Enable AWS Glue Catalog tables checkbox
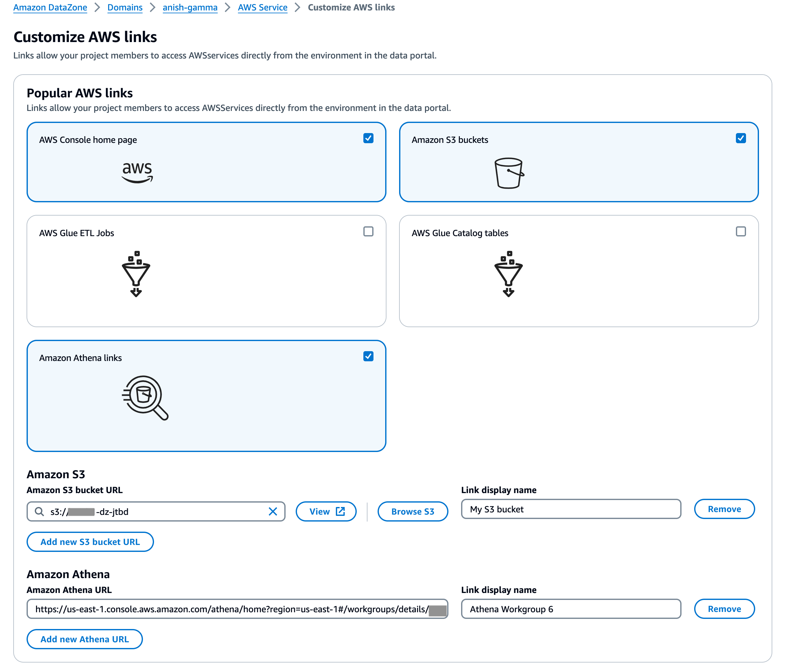802x672 pixels. (741, 231)
